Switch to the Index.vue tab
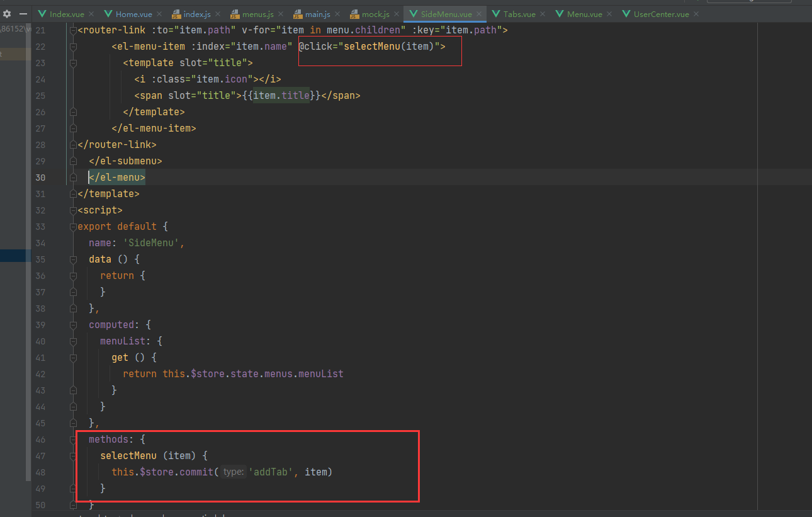 click(67, 14)
